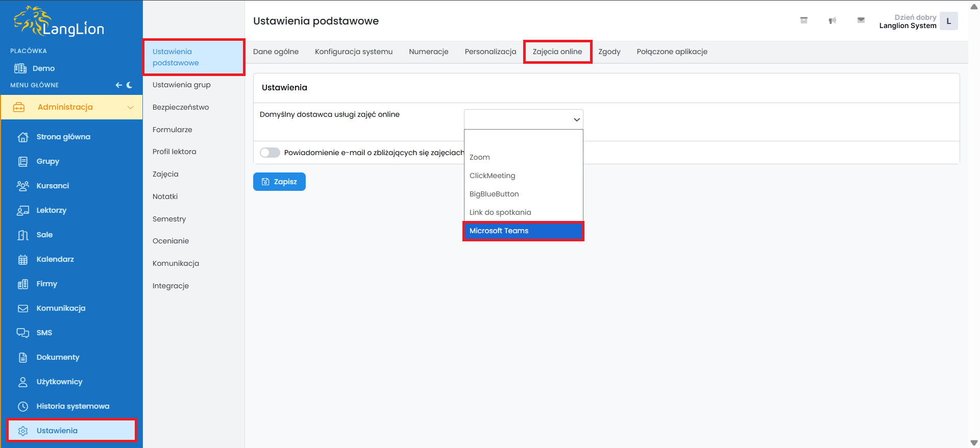Open the megaphone announcements icon
This screenshot has width=980, height=448.
pos(832,20)
